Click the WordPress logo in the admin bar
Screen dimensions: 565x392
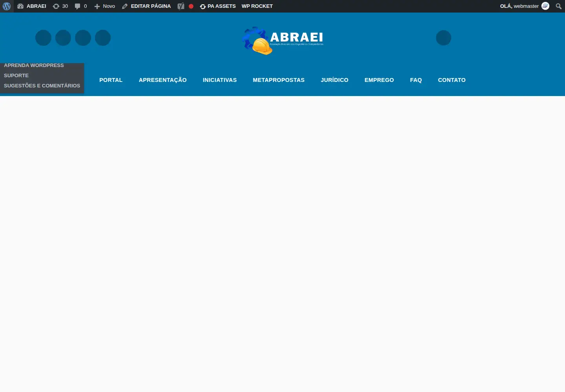(x=7, y=6)
